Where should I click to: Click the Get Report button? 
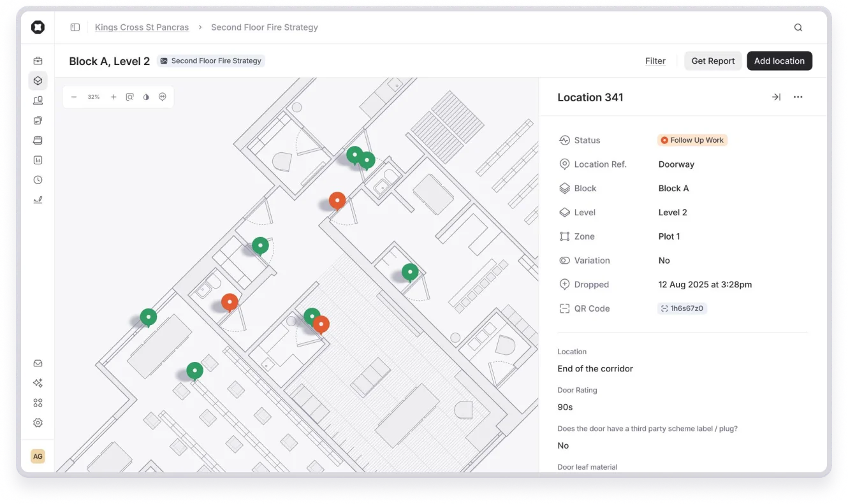(712, 61)
